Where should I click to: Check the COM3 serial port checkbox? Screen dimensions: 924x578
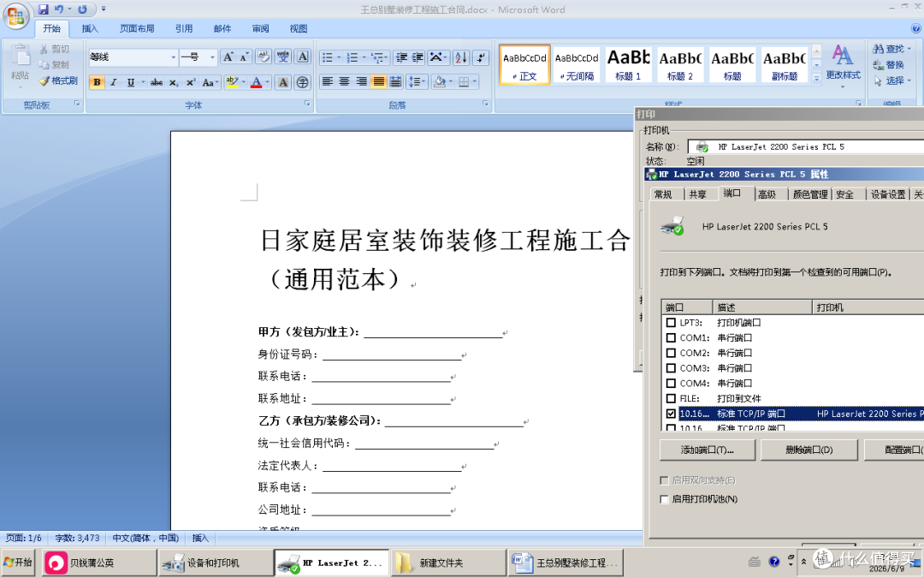point(671,368)
